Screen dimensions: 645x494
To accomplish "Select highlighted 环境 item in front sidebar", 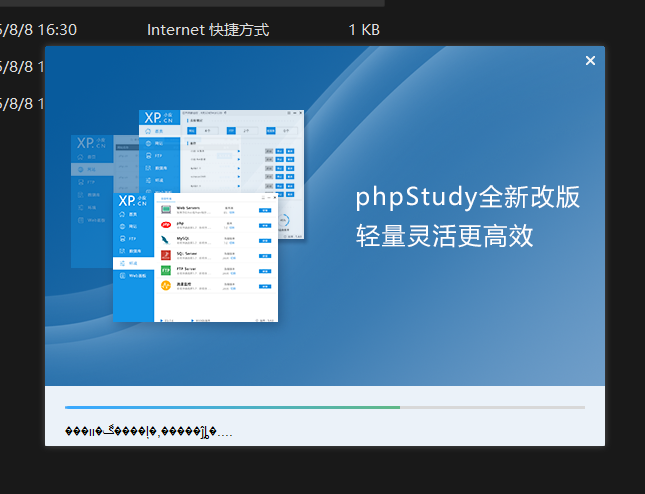I will tap(131, 263).
